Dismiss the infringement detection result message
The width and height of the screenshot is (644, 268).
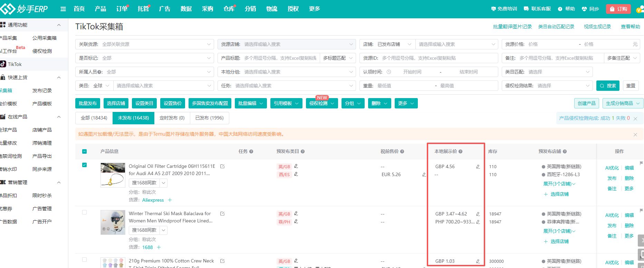[635, 118]
